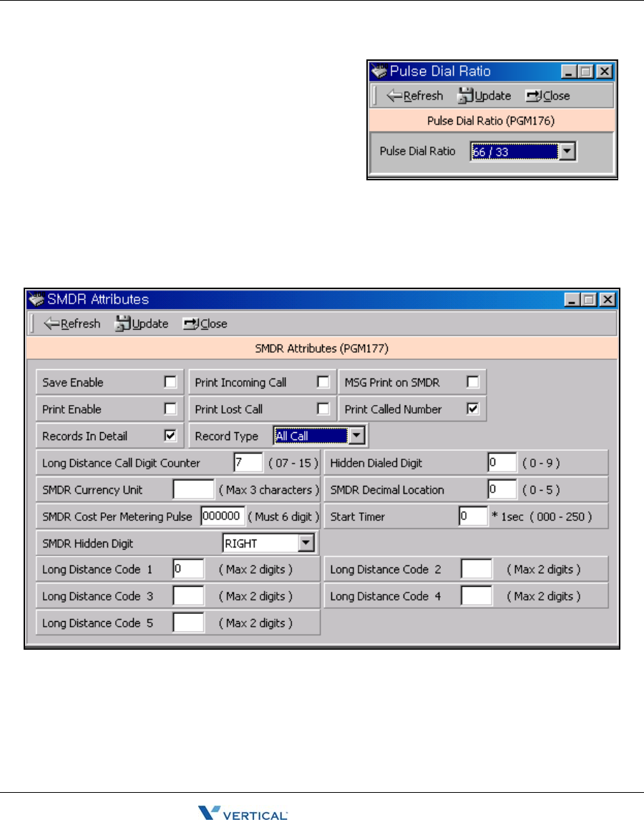Click SMDR Cost Per Metering Pulse field
Viewport: 644px width, 820px height.
coord(223,516)
